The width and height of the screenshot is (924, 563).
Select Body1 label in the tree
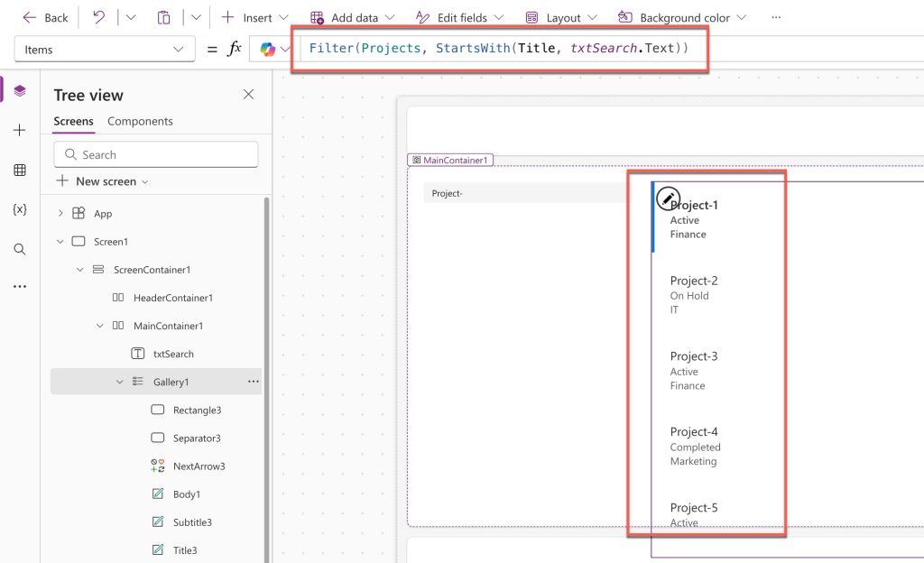pyautogui.click(x=186, y=494)
